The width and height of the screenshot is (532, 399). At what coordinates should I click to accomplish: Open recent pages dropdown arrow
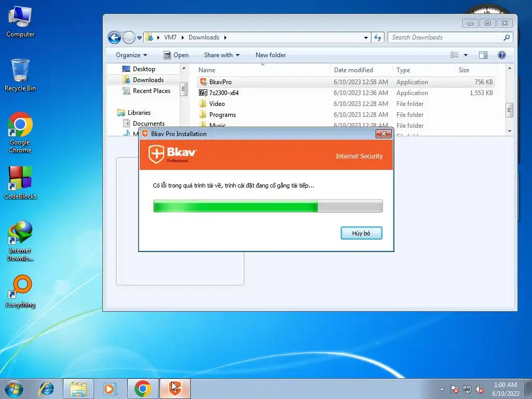pyautogui.click(x=139, y=37)
